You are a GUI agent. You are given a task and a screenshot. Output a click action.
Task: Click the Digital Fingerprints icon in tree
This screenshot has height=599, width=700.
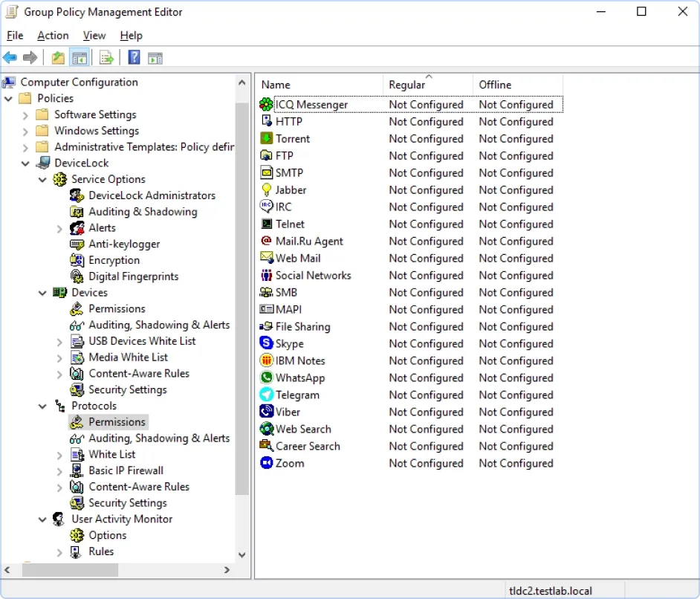(x=77, y=276)
